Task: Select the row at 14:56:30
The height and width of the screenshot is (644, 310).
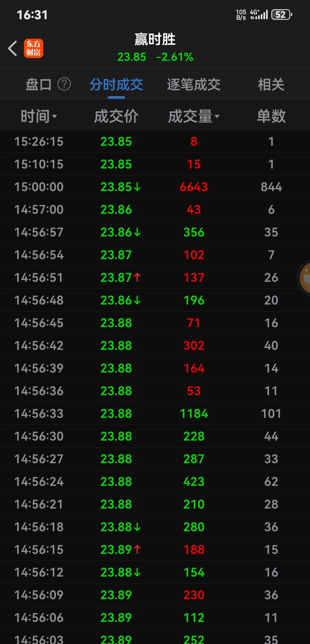Action: click(155, 436)
